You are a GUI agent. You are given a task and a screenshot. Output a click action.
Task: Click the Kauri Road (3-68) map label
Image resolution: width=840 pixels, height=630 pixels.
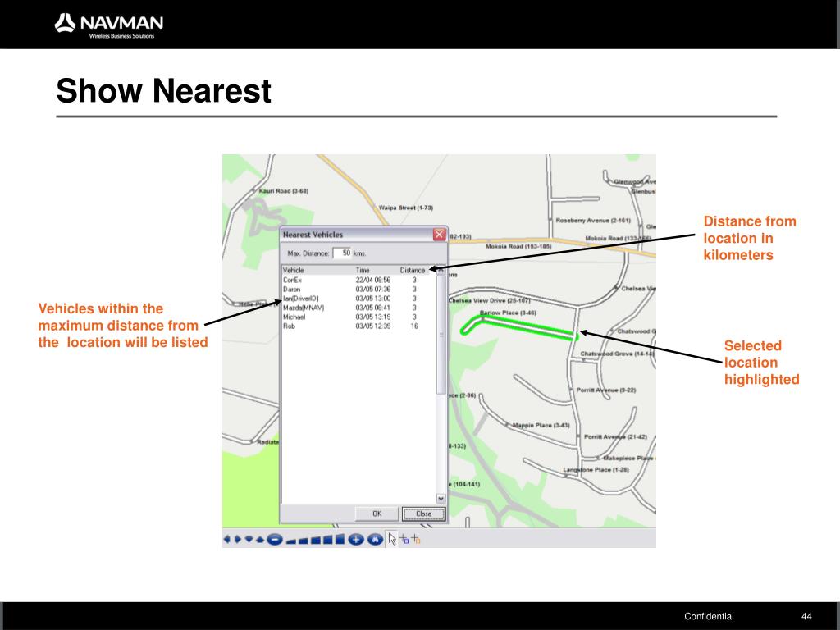click(283, 190)
